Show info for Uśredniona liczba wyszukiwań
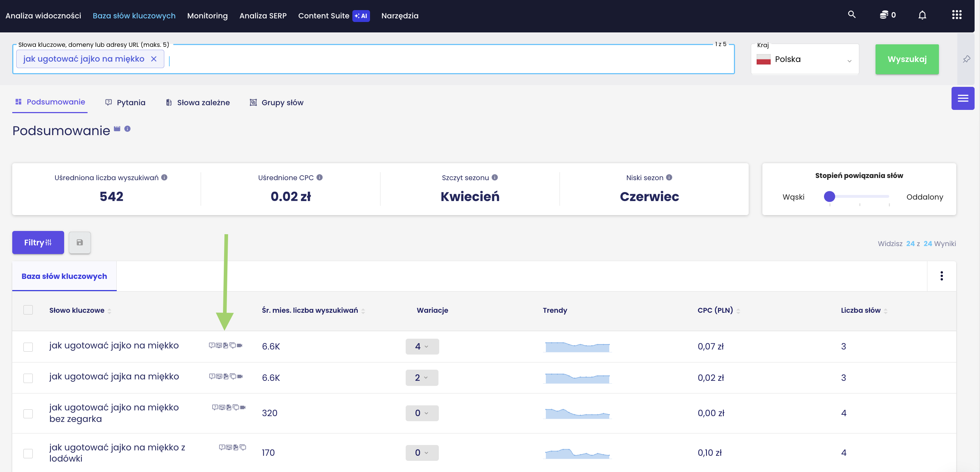The height and width of the screenshot is (472, 980). pos(164,178)
